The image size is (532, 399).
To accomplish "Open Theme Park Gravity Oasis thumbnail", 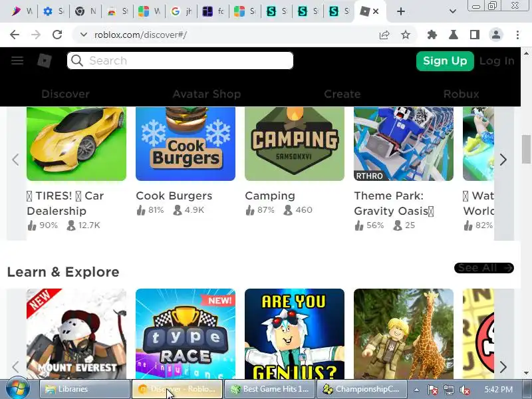I will [404, 144].
